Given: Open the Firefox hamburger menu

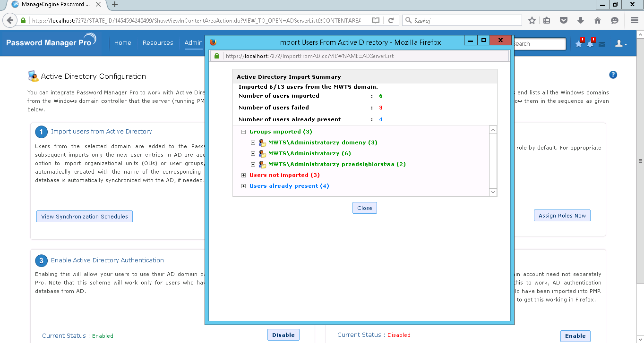Looking at the screenshot, I should [x=635, y=20].
